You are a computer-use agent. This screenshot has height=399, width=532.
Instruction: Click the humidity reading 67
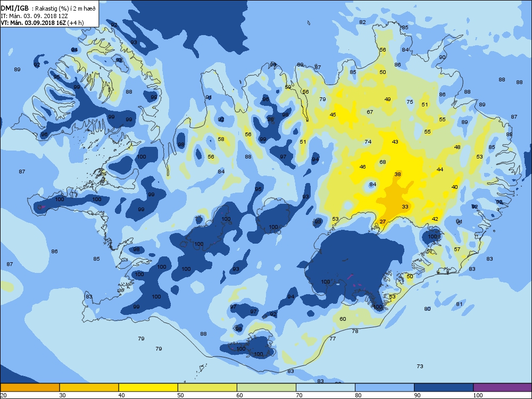[370, 112]
